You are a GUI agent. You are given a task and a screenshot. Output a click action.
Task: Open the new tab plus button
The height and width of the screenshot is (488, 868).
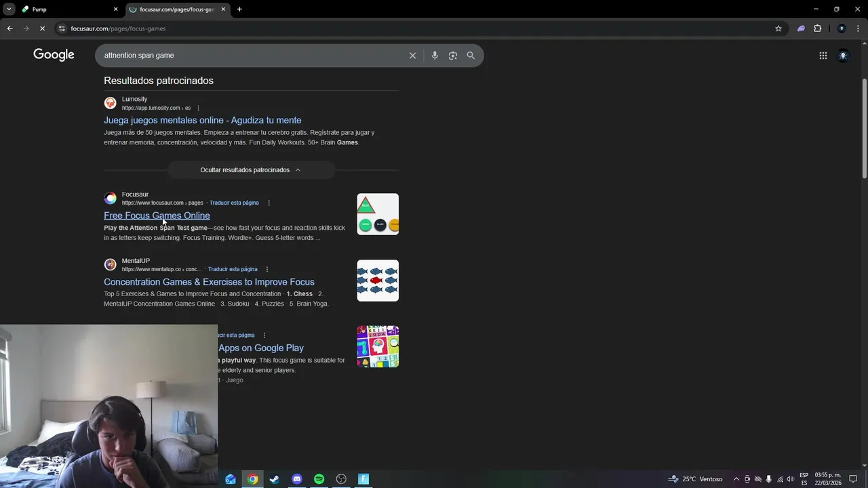point(239,9)
